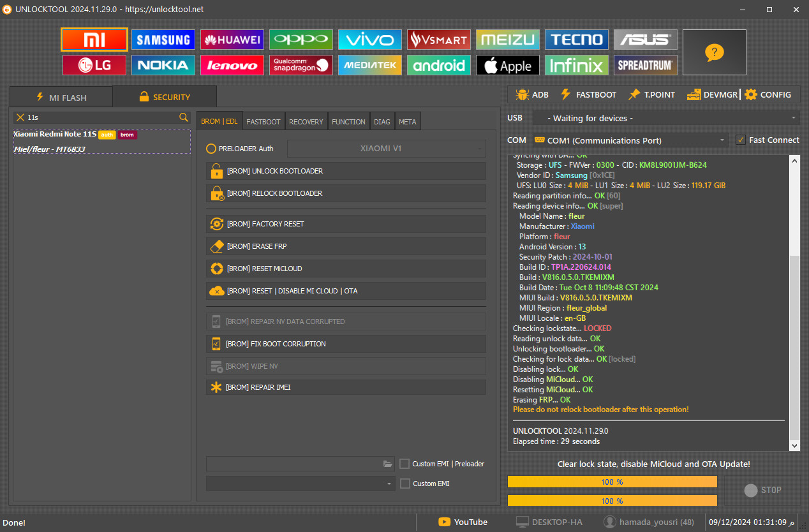Viewport: 809px width, 532px height.
Task: Select the Spreadtrum platform icon
Action: (x=646, y=65)
